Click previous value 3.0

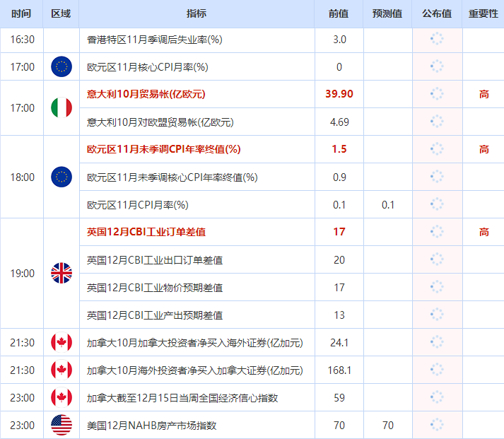coord(339,40)
